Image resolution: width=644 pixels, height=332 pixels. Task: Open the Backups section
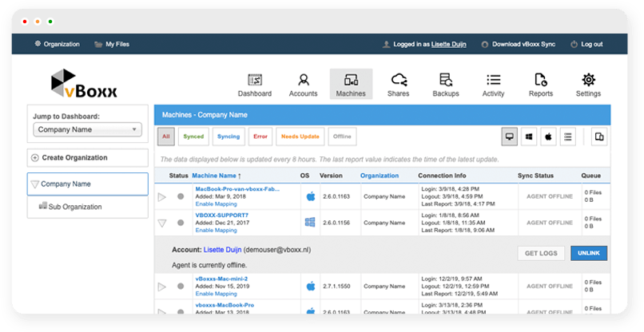[x=445, y=85]
